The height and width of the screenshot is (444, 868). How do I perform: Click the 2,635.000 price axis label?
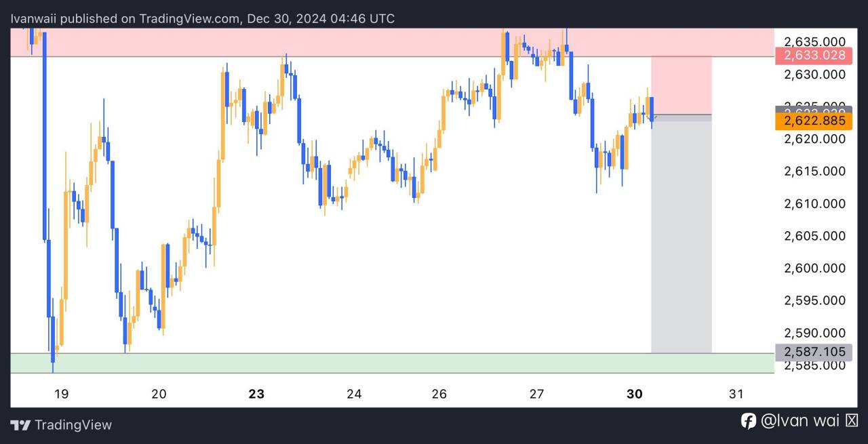point(814,41)
